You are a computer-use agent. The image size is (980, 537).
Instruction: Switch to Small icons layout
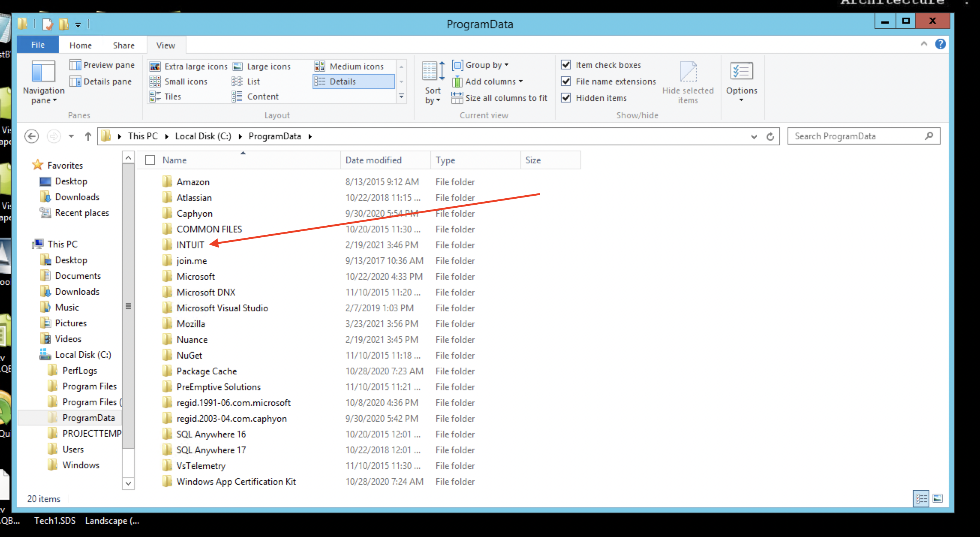pos(179,81)
